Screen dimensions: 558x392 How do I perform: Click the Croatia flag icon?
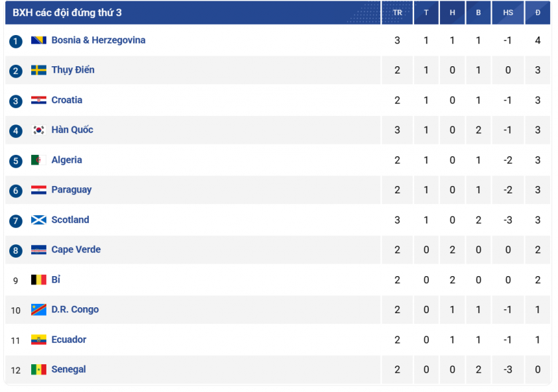pyautogui.click(x=38, y=100)
